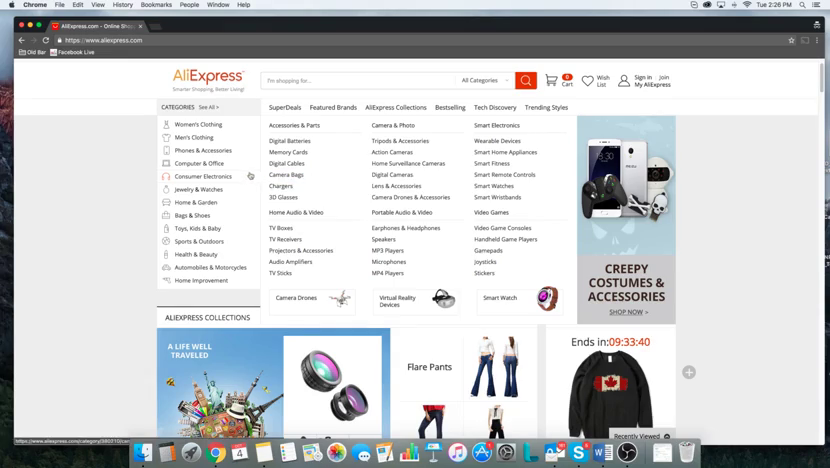Open the Chrome View menu

(x=98, y=5)
